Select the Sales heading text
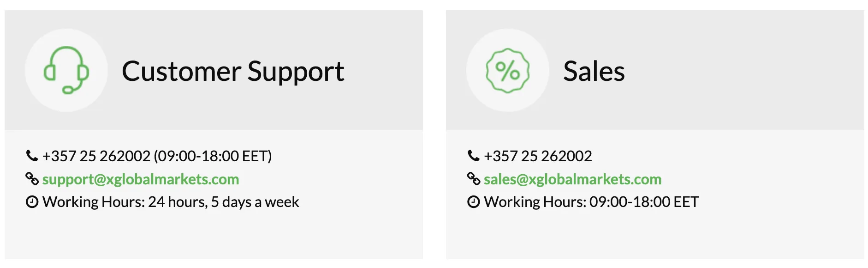 point(594,71)
